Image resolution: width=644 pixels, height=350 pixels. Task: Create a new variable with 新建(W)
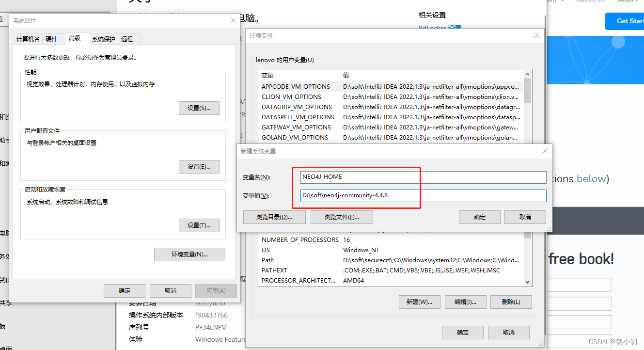coord(419,302)
